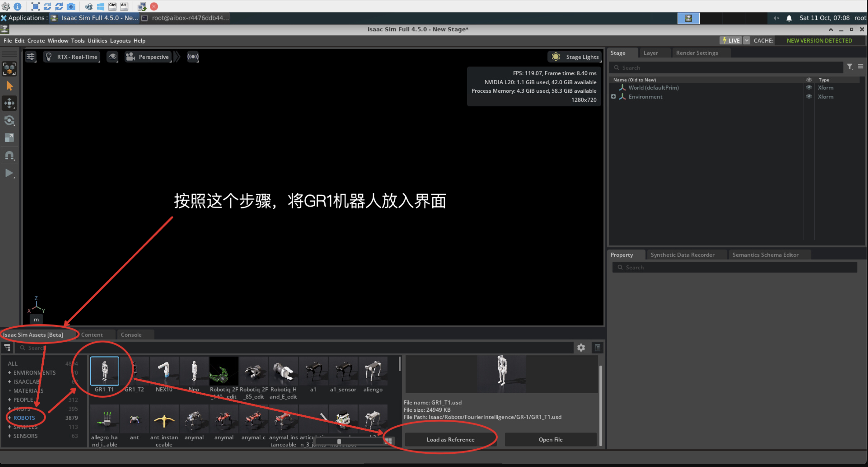Toggle visibility of Environment prim
This screenshot has width=868, height=467.
click(x=809, y=97)
